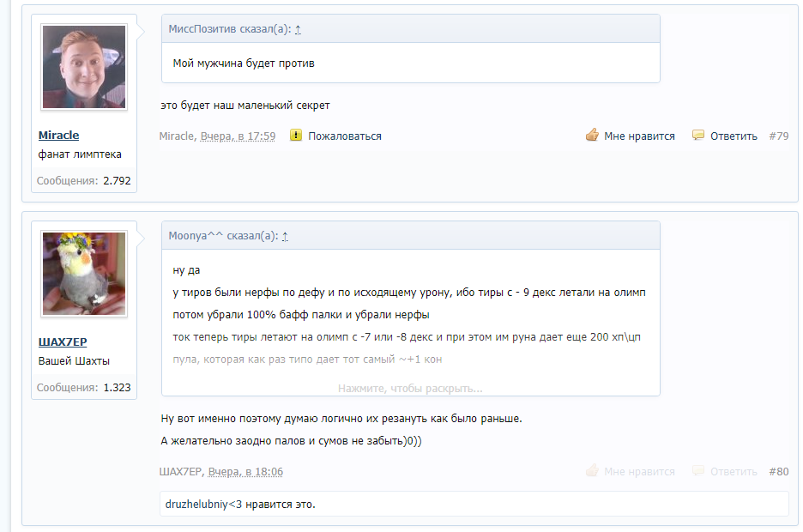Click yellow report warning icon

(x=296, y=136)
